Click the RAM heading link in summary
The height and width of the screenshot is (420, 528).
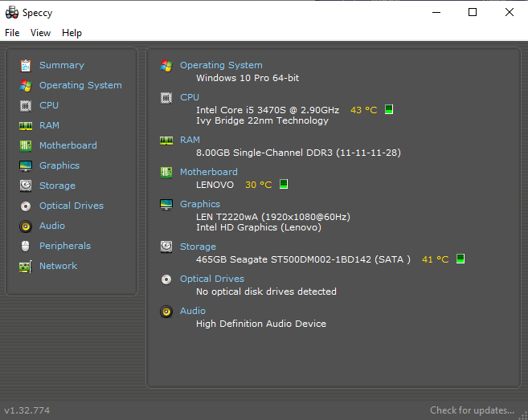190,140
